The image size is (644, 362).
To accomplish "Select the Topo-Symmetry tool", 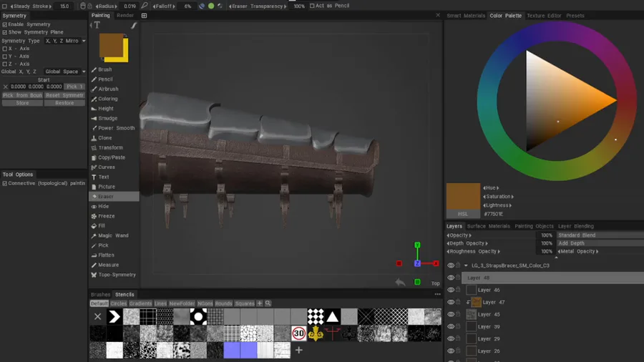I will point(116,275).
